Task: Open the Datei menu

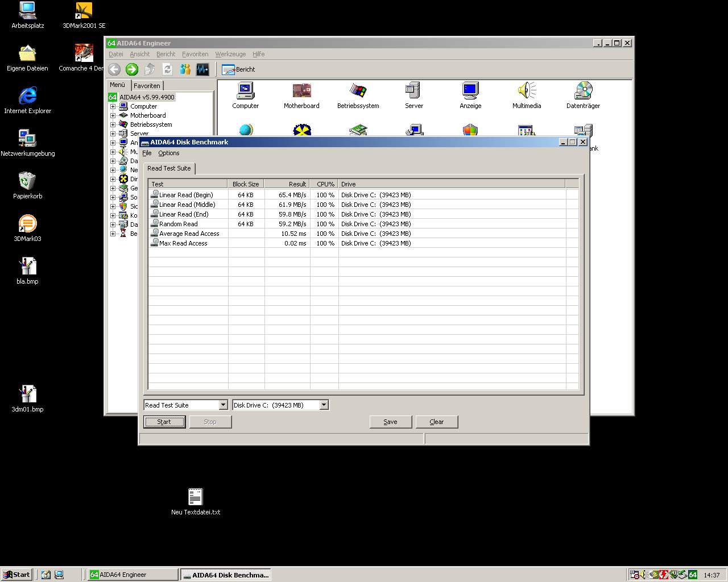Action: 116,54
